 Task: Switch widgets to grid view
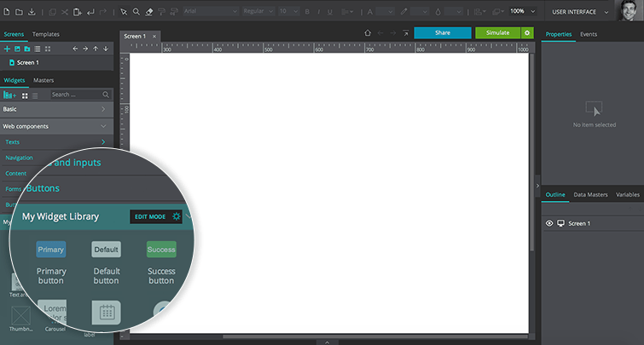pos(24,95)
